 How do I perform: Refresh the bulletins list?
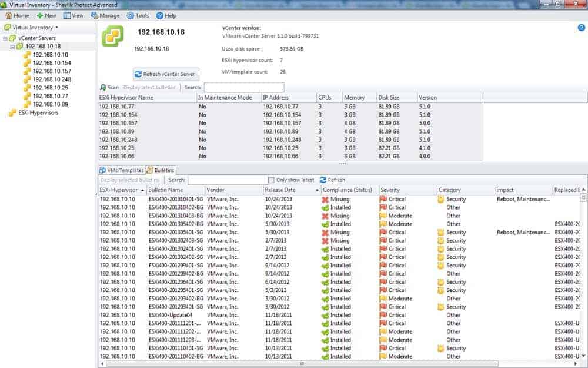click(333, 180)
